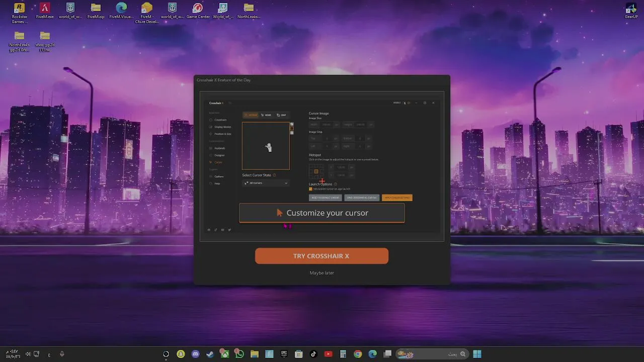
Task: Select the FiveM.Visua... Edge shortcut
Action: pos(121,11)
